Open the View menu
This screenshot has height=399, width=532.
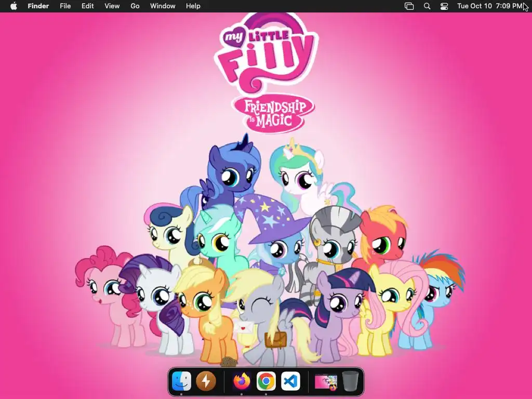pyautogui.click(x=112, y=6)
